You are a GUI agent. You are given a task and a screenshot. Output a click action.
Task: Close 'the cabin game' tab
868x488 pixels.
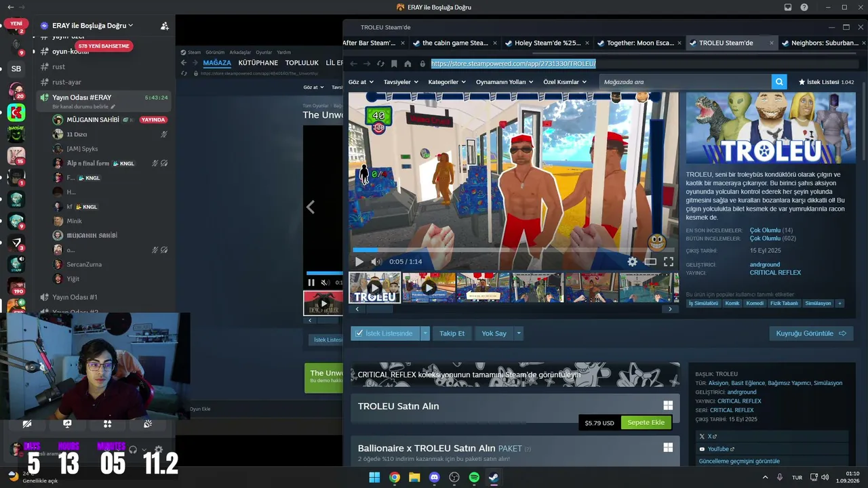pyautogui.click(x=495, y=43)
